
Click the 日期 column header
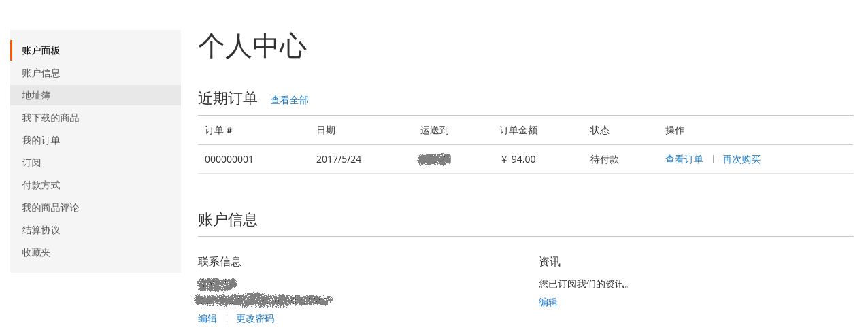[326, 130]
